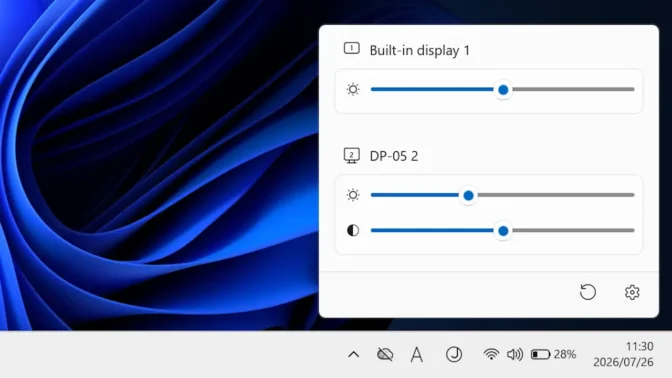This screenshot has width=672, height=378.
Task: Adjust the DP-05 2 contrast slider
Action: pos(502,231)
